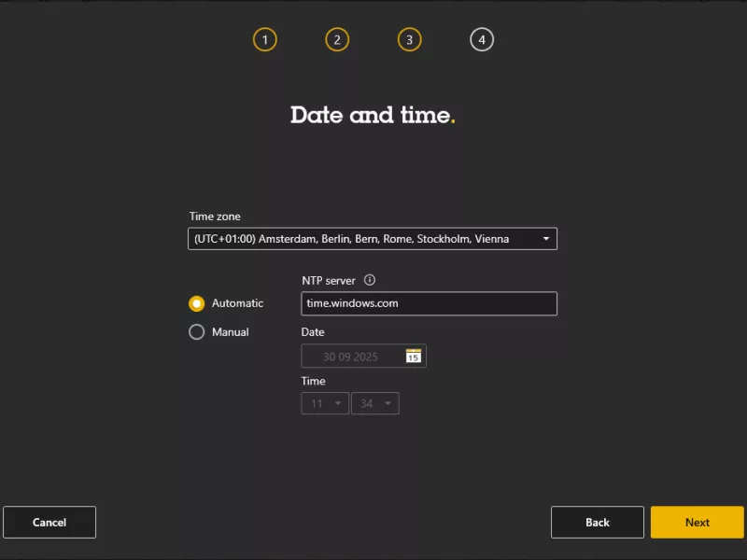
Task: Click the NTP server info icon
Action: 372,280
